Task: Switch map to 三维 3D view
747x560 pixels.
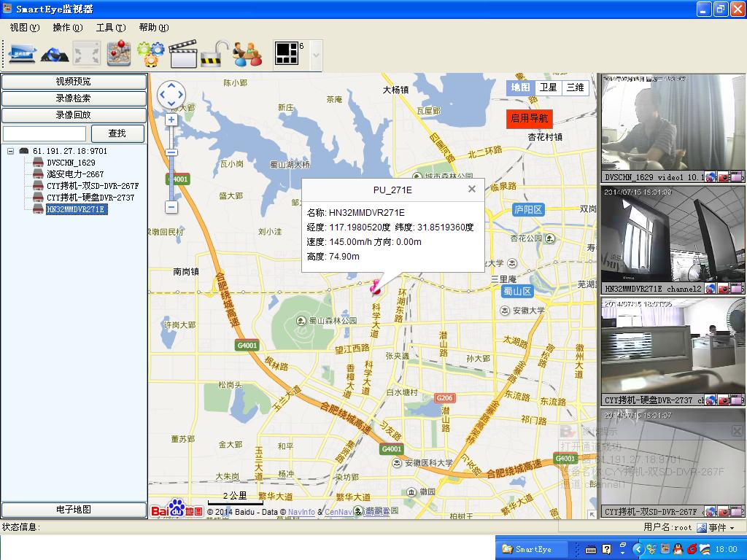Action: tap(575, 87)
